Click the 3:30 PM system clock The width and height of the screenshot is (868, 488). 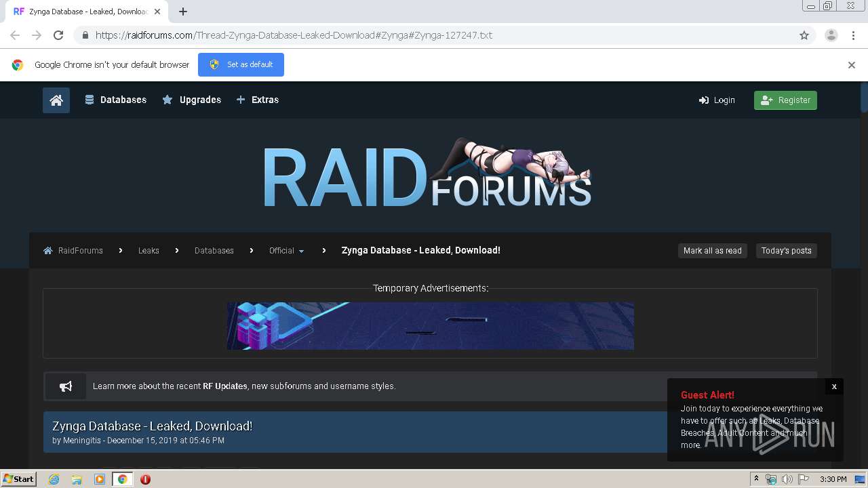tap(833, 479)
